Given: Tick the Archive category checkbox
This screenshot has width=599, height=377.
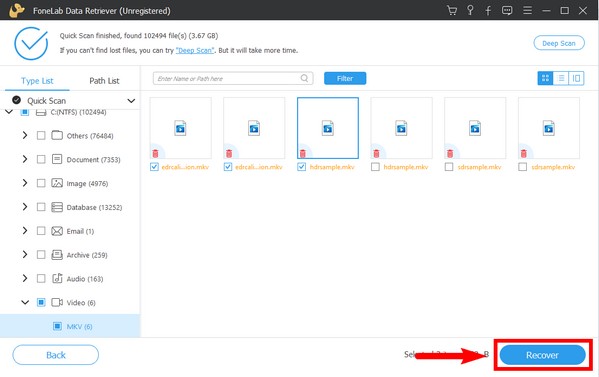Looking at the screenshot, I should click(41, 255).
